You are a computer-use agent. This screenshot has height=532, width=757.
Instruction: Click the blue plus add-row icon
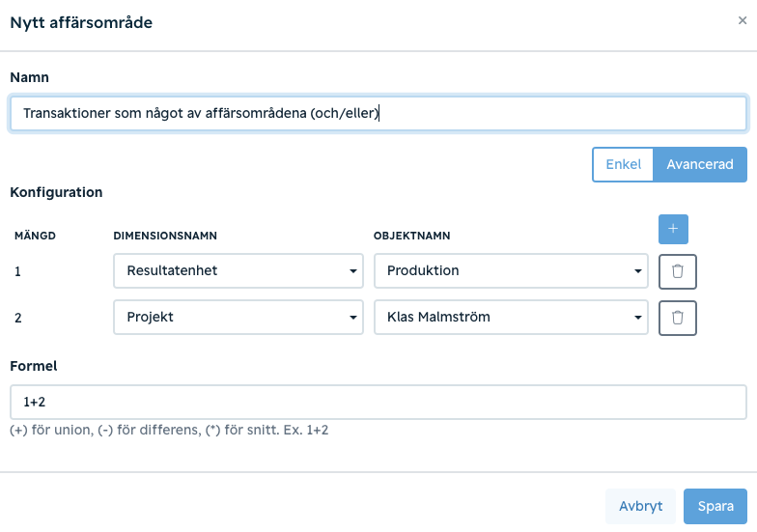pos(673,229)
